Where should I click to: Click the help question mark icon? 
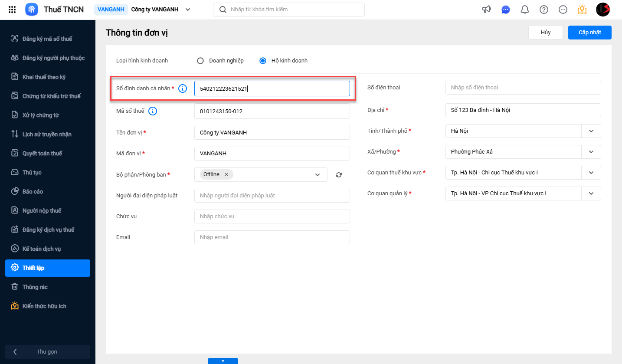click(x=543, y=10)
